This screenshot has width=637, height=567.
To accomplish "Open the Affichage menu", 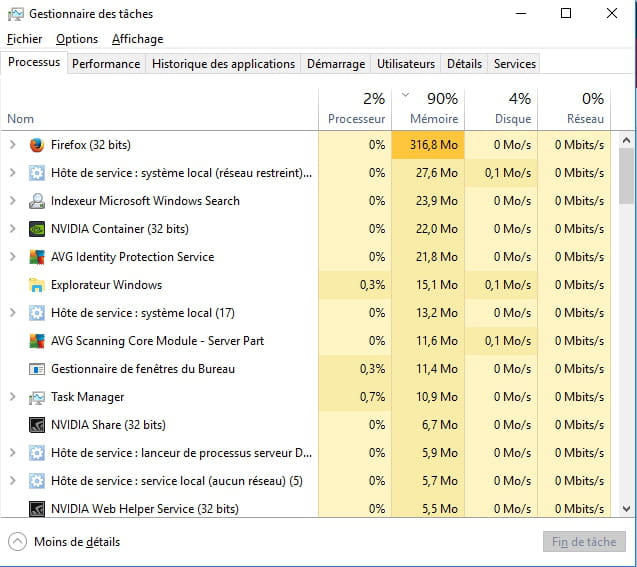I will tap(137, 39).
